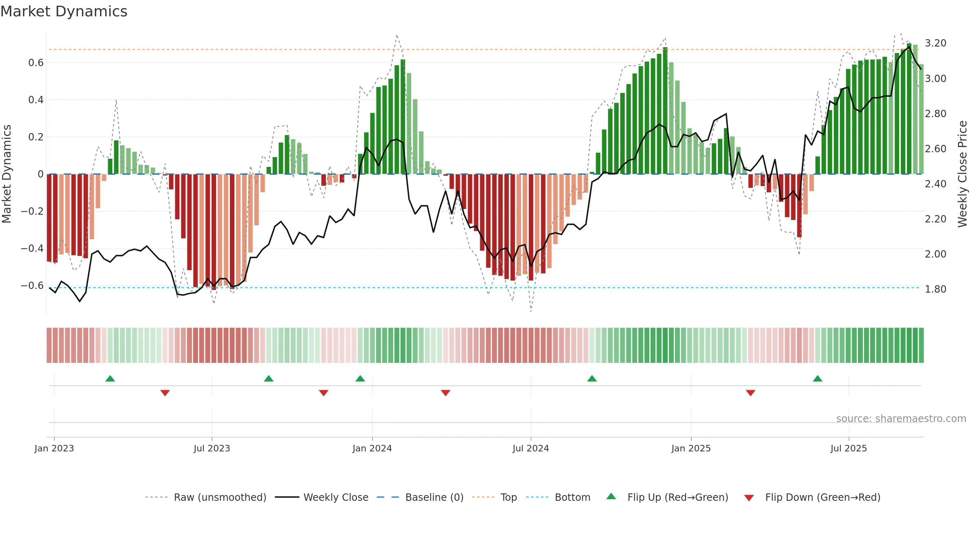The height and width of the screenshot is (551, 980).
Task: Toggle the Baseline (0) legend entry
Action: point(420,497)
